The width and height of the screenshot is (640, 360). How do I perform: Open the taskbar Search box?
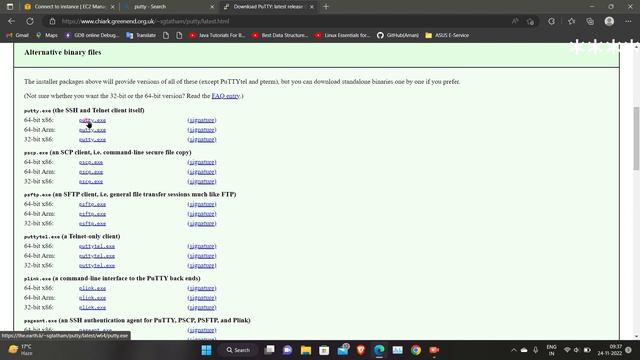(x=238, y=350)
